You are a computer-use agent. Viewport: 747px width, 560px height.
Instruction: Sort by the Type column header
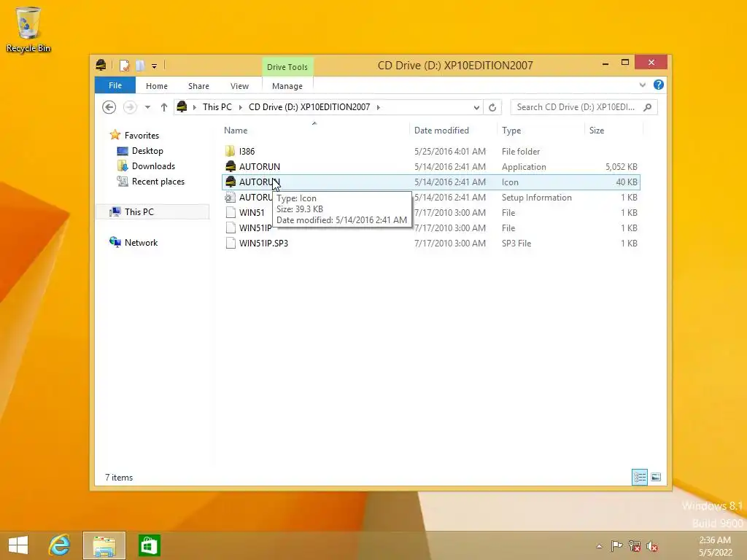pyautogui.click(x=511, y=131)
